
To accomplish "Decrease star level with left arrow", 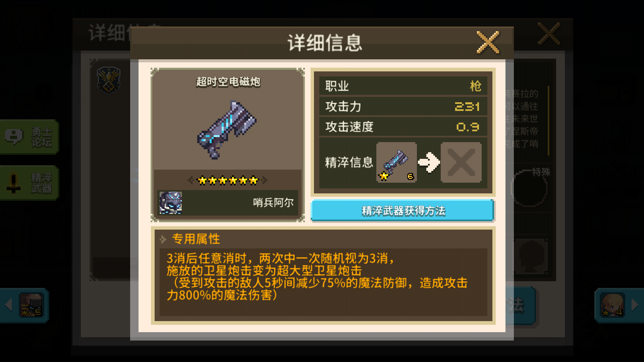I will (x=190, y=180).
